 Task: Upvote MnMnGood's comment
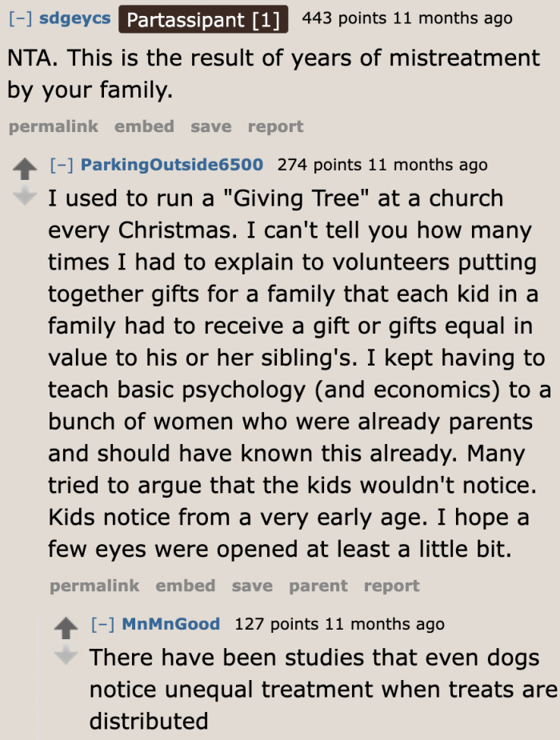(x=66, y=627)
